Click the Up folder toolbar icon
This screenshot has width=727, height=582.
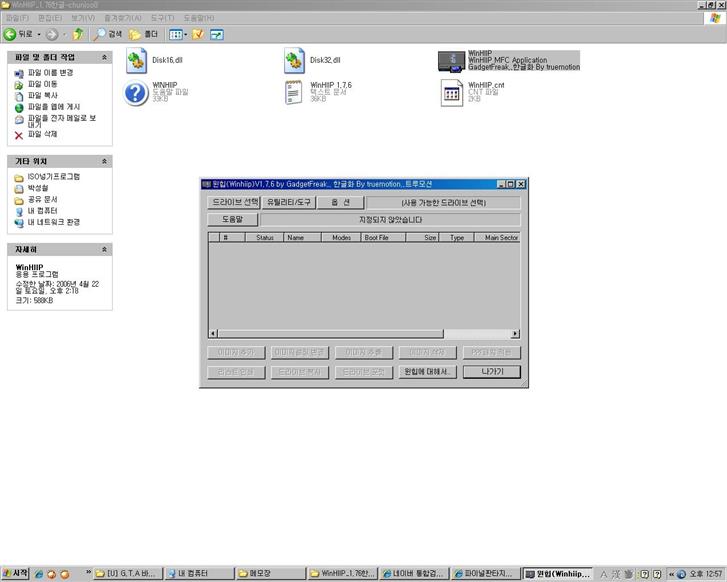pyautogui.click(x=77, y=34)
